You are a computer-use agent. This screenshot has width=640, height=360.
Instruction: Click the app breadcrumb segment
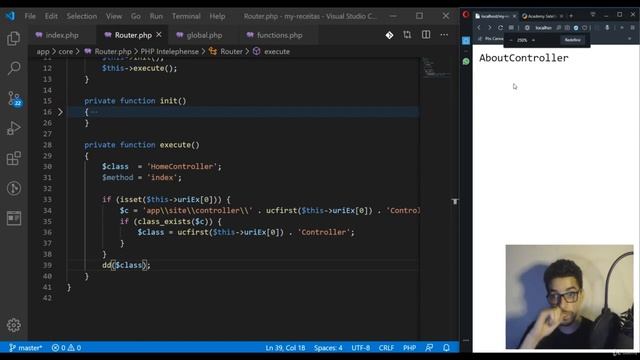[42, 51]
